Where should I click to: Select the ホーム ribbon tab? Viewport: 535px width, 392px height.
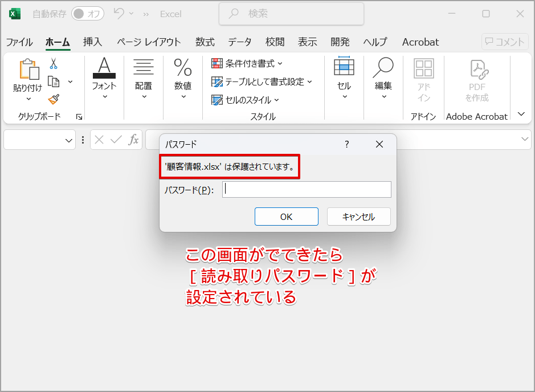click(x=58, y=42)
